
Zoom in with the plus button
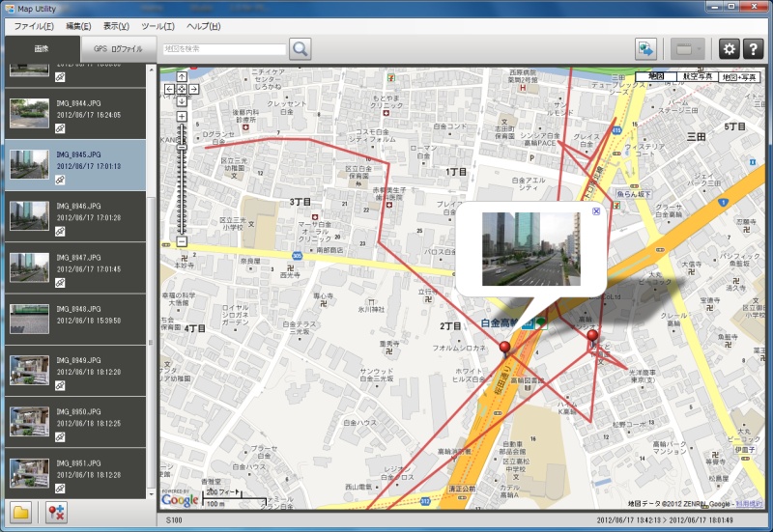pos(182,117)
